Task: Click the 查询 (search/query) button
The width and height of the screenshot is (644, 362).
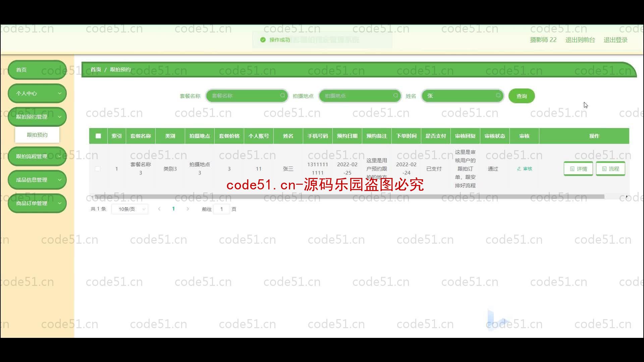Action: coord(521,96)
